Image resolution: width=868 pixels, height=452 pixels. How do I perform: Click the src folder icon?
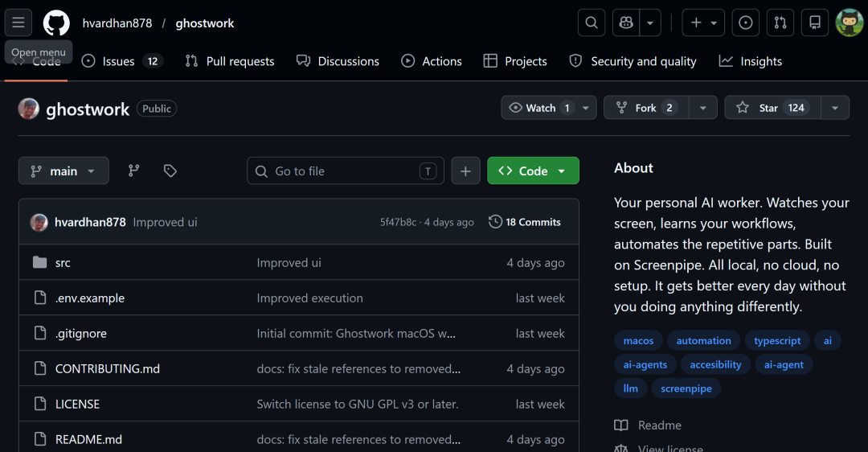point(40,262)
